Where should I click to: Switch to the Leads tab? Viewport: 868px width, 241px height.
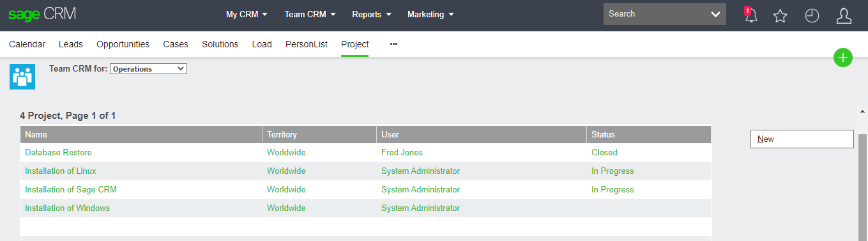pyautogui.click(x=71, y=44)
